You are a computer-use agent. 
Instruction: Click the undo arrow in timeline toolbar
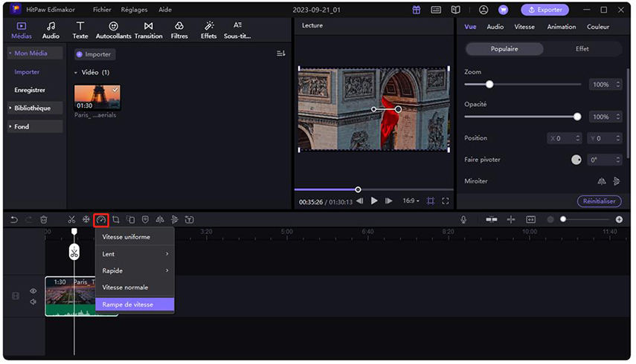[x=14, y=219]
